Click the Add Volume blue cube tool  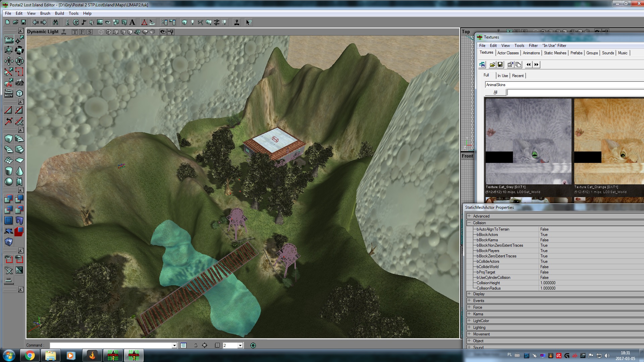point(9,242)
